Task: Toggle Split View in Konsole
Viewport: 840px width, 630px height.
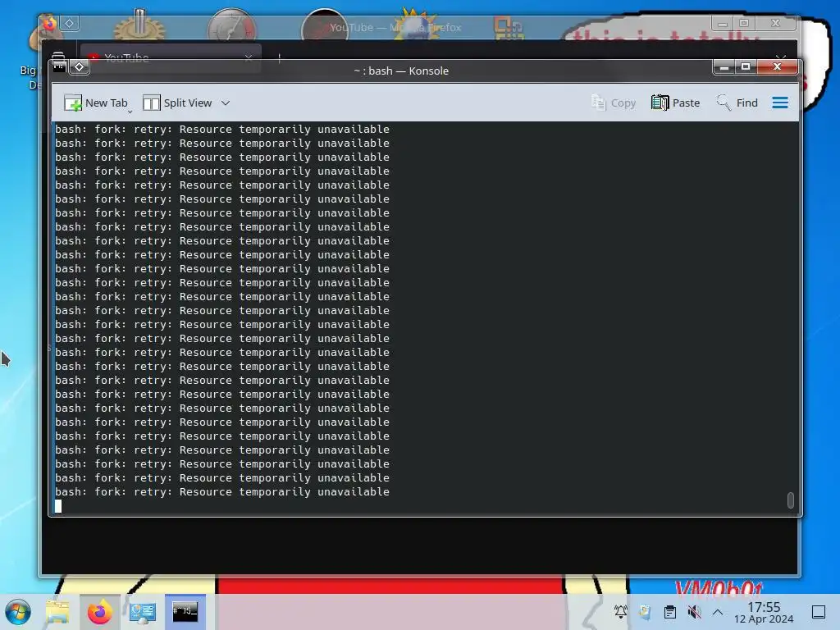Action: (x=177, y=103)
